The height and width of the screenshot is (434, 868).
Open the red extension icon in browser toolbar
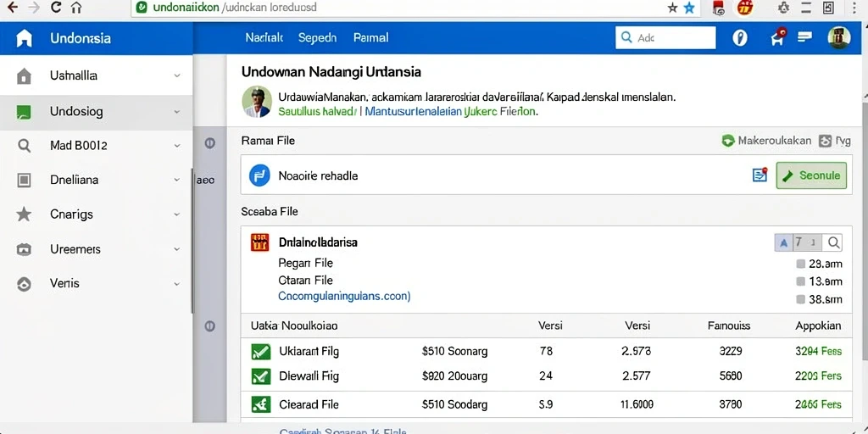719,8
